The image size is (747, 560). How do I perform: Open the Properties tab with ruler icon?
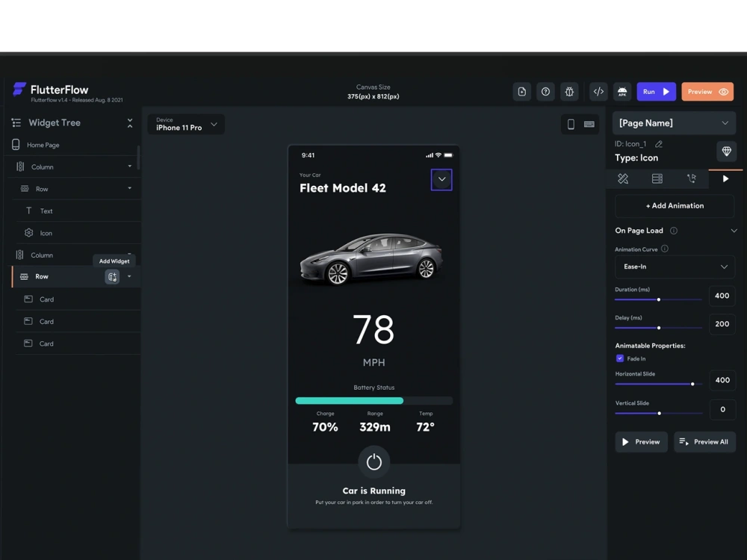[x=622, y=178]
